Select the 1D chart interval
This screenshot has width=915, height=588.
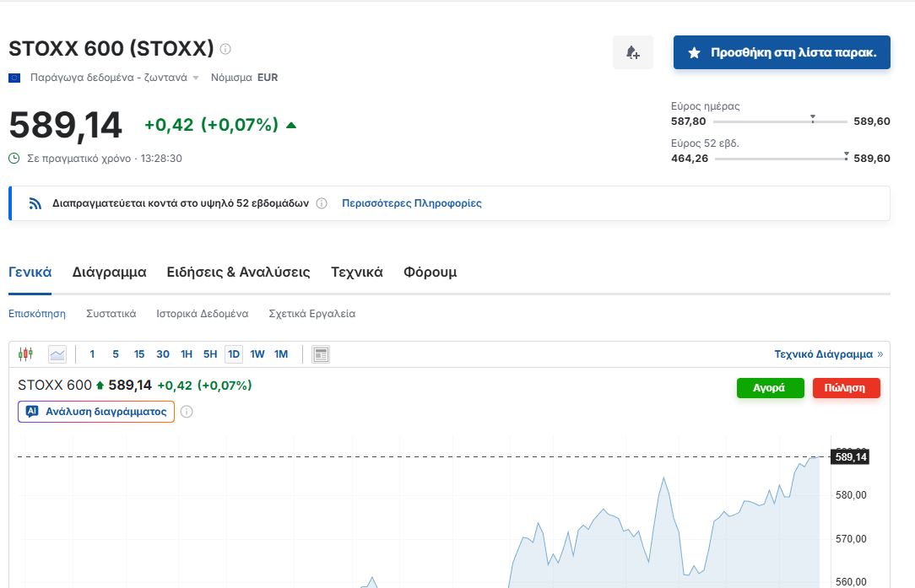pos(234,354)
